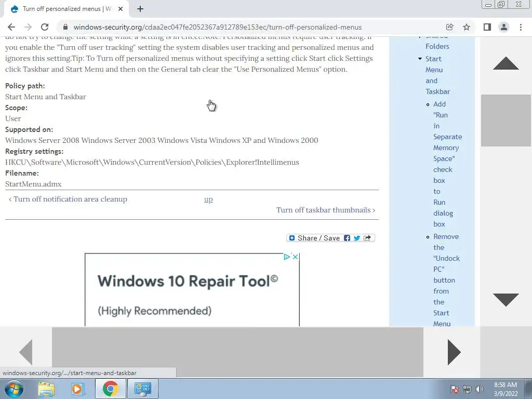532x399 pixels.
Task: Open Action Center flag icon
Action: pos(454,389)
